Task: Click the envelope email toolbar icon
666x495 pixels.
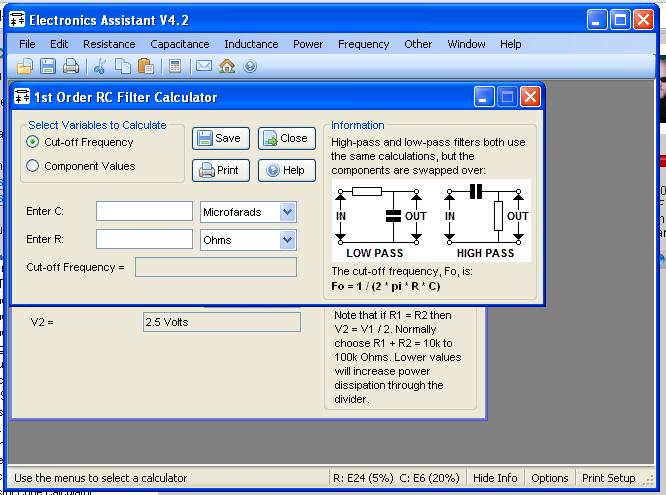Action: point(204,66)
